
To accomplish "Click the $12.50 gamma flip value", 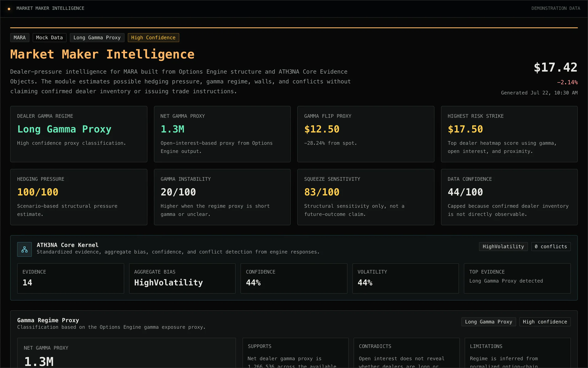I will point(322,129).
